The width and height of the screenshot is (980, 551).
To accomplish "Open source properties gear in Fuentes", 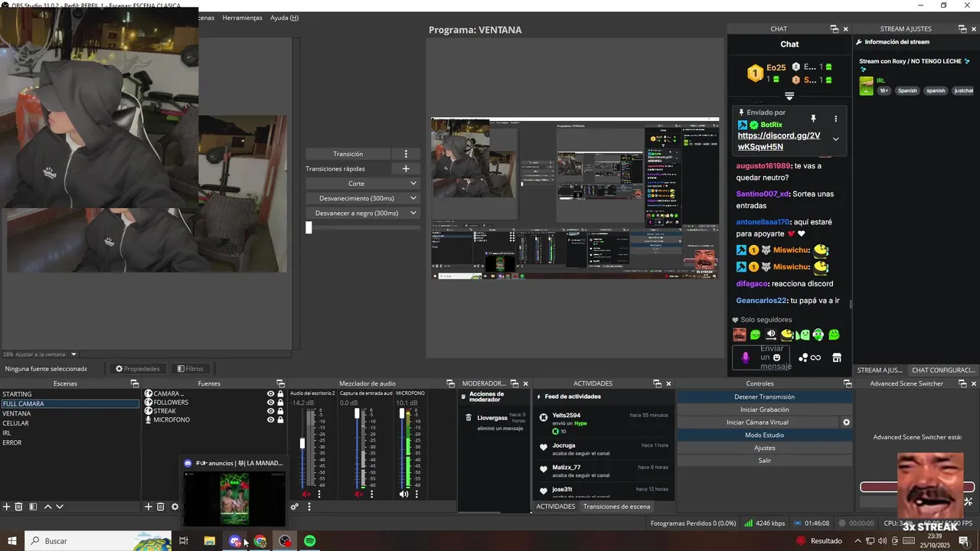I will (175, 507).
